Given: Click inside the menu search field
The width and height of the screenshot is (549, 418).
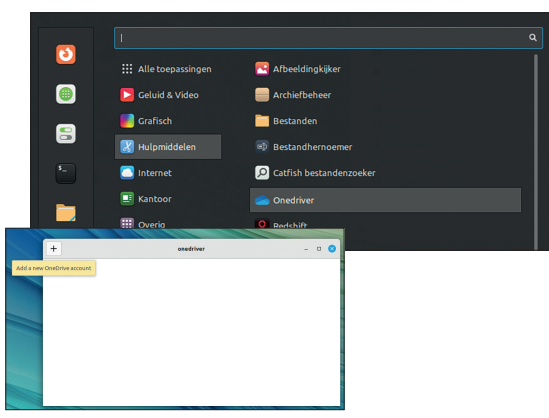Looking at the screenshot, I should click(x=328, y=38).
